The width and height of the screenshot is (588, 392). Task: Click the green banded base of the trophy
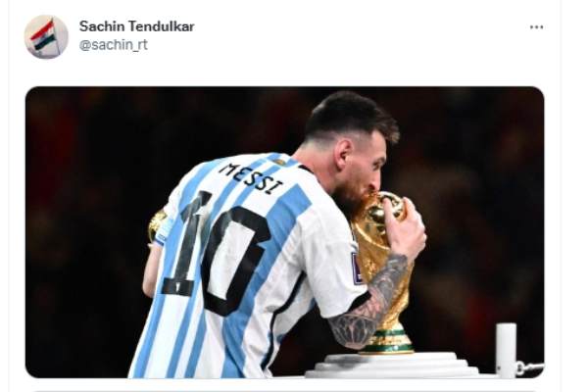tap(390, 341)
